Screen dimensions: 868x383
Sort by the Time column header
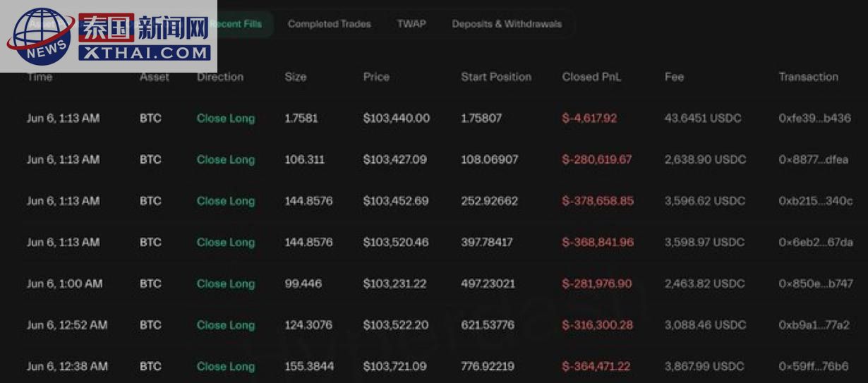pos(40,77)
